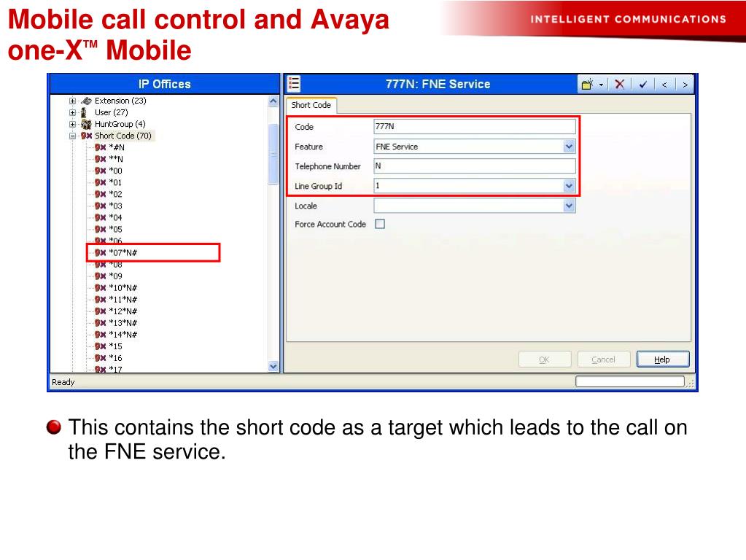Click the icon beside *00 short code
Screen dimensions: 746x560
[x=100, y=171]
